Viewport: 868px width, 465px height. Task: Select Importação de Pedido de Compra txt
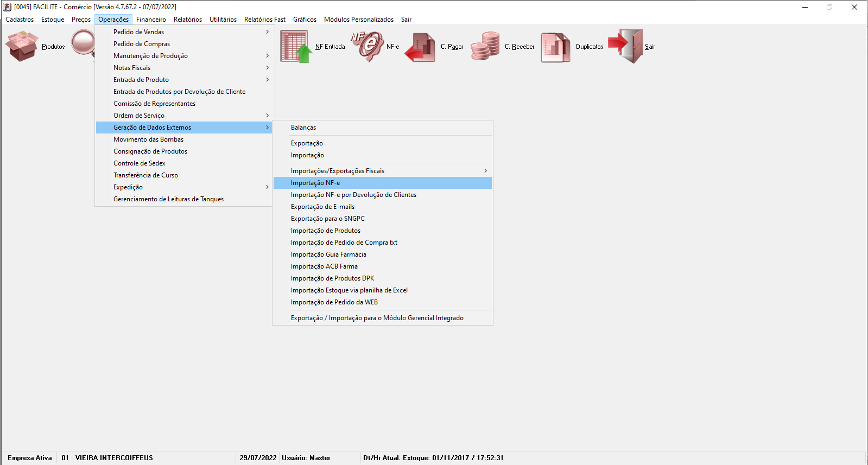383,243
